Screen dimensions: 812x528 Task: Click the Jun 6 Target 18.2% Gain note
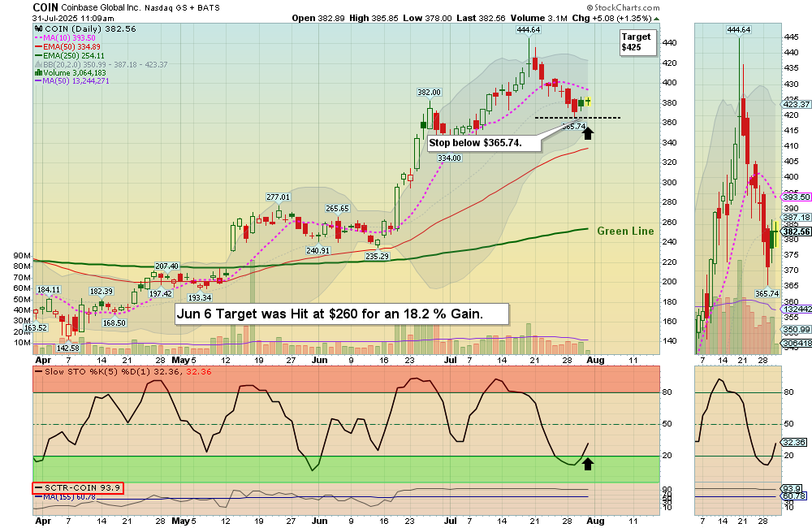click(340, 314)
